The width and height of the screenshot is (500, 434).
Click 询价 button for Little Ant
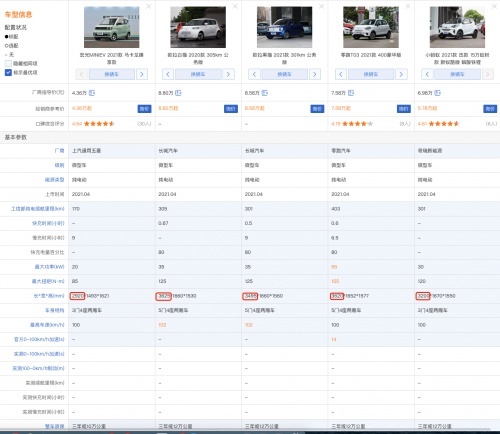pos(490,109)
